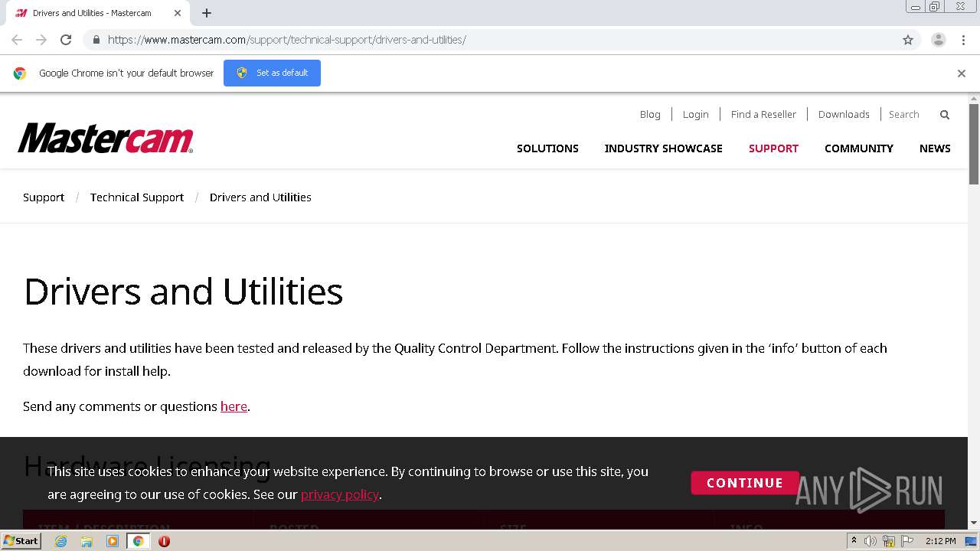Click the page vertical scrollbar thumb
Image resolution: width=980 pixels, height=551 pixels.
(974, 144)
